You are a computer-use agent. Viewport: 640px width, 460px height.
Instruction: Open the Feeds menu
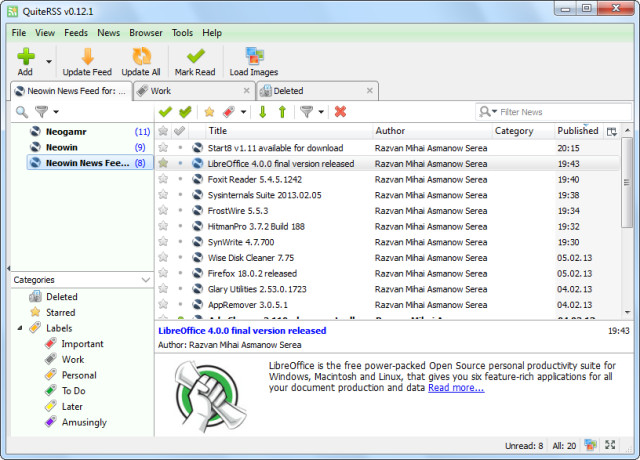point(76,33)
